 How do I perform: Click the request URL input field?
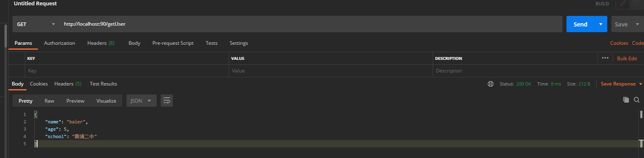click(x=311, y=24)
